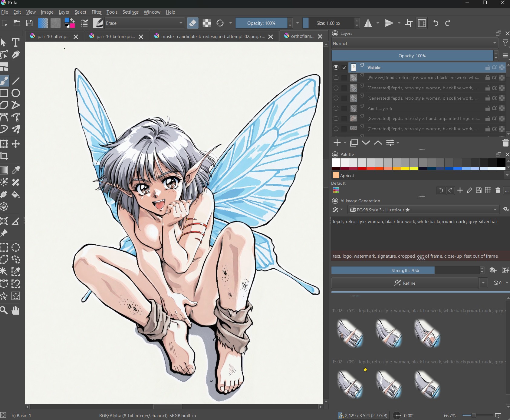The height and width of the screenshot is (420, 510).
Task: Open an existing document from toolbar
Action: [17, 23]
